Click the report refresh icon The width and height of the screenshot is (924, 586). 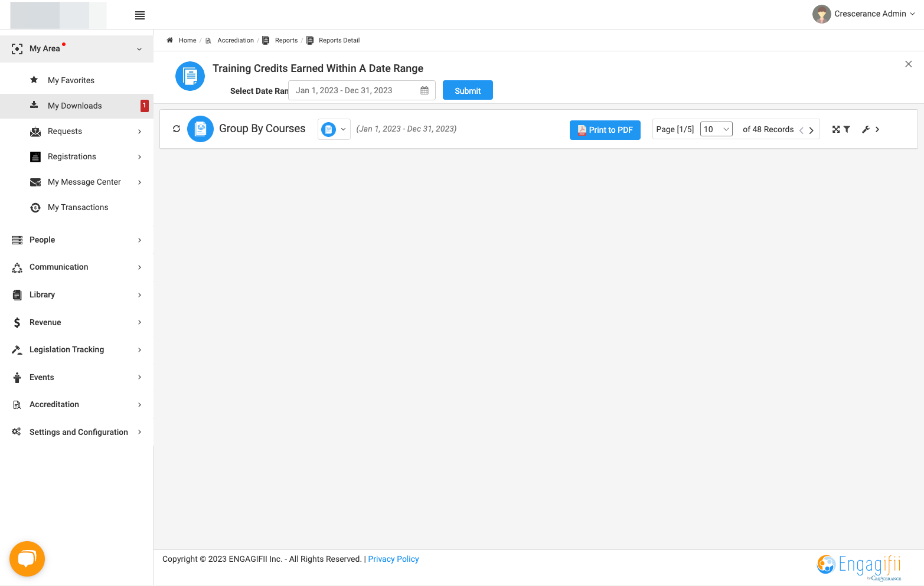[177, 129]
